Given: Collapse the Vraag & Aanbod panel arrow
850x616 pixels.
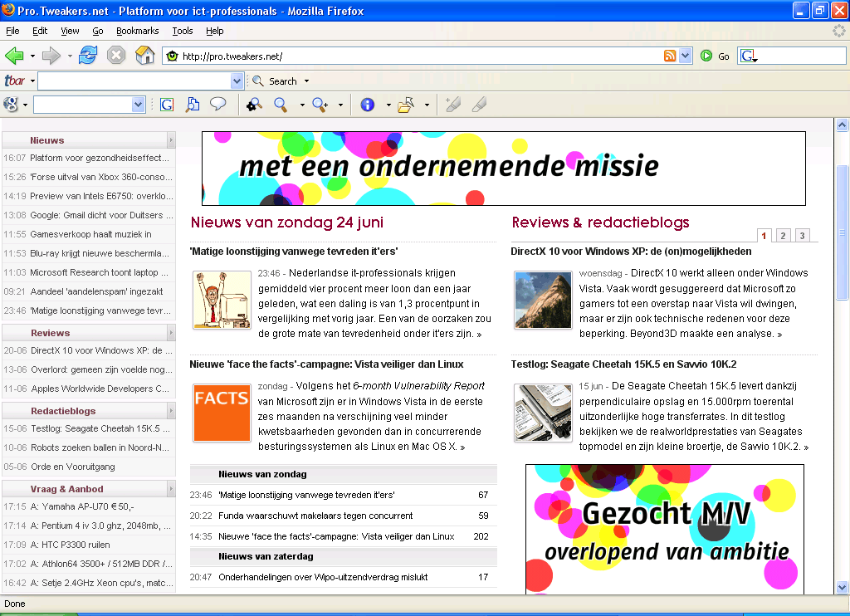Looking at the screenshot, I should pos(171,489).
